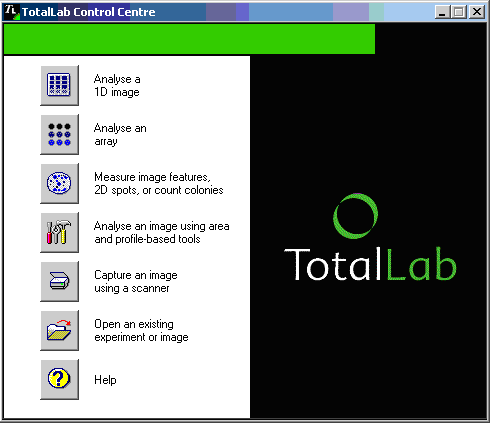Image resolution: width=490 pixels, height=424 pixels.
Task: Click the scanner capture icon
Action: [x=59, y=282]
